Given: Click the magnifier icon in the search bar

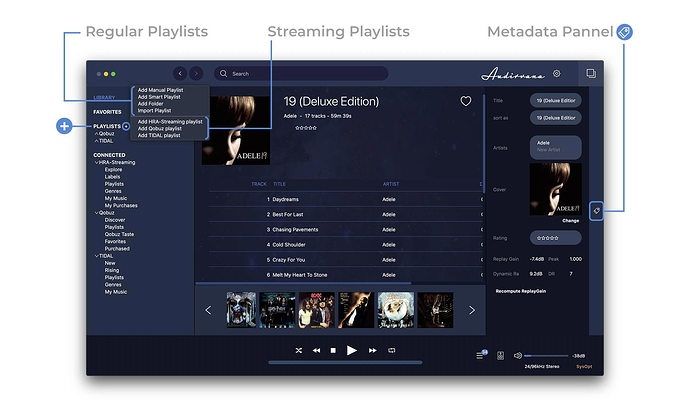Looking at the screenshot, I should (x=224, y=74).
